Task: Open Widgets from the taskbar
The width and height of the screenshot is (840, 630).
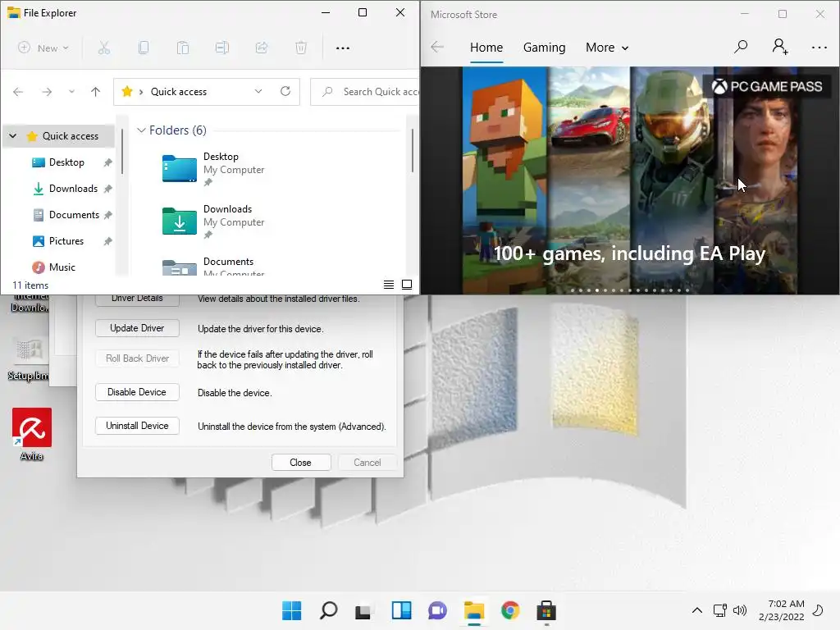Action: (401, 610)
